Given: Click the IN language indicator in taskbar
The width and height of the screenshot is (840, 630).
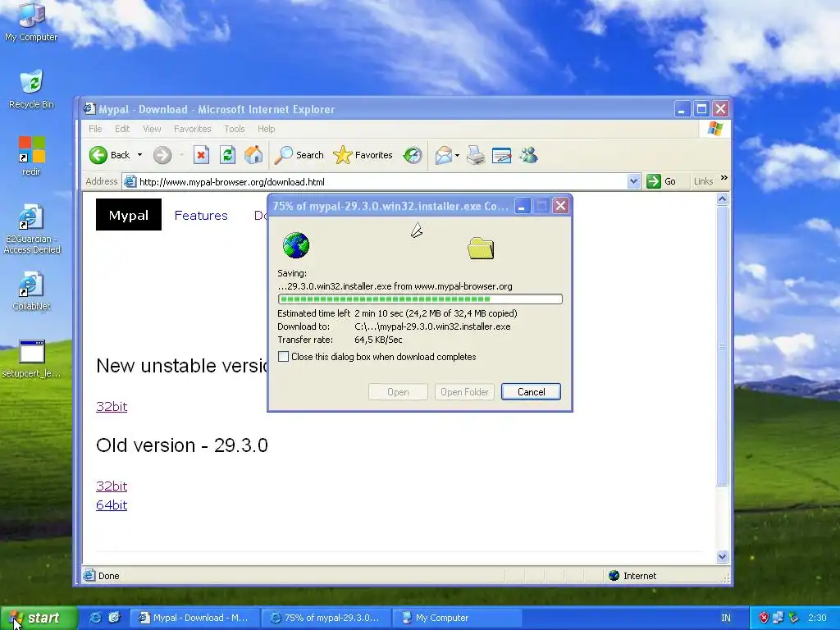Looking at the screenshot, I should (x=725, y=618).
